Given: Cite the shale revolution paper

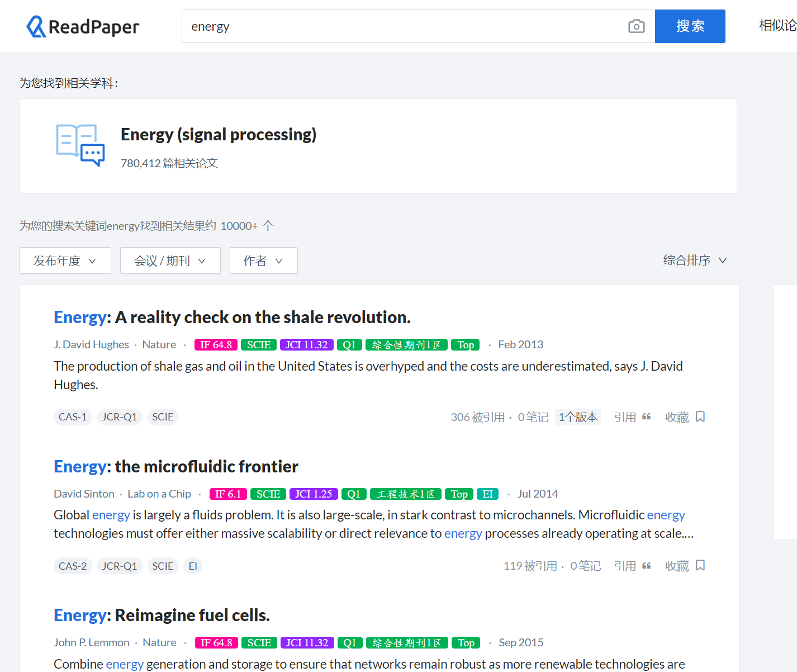Looking at the screenshot, I should tap(632, 417).
